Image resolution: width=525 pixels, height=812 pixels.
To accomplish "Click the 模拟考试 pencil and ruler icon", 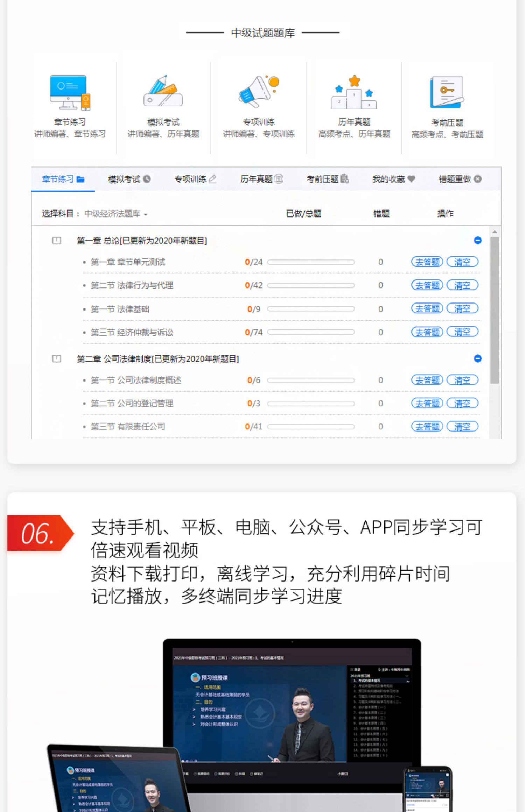I will [163, 90].
